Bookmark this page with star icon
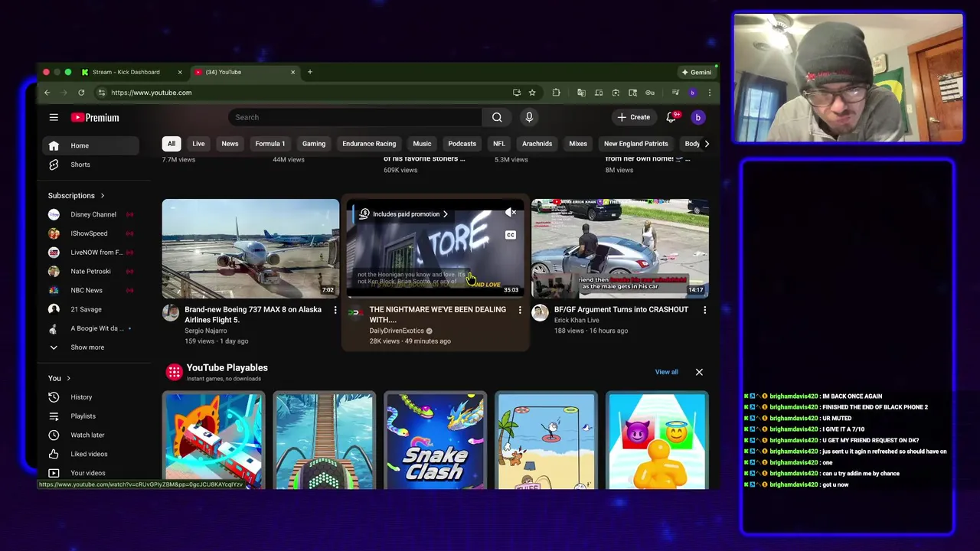Screen dimensions: 980x551 [x=532, y=93]
